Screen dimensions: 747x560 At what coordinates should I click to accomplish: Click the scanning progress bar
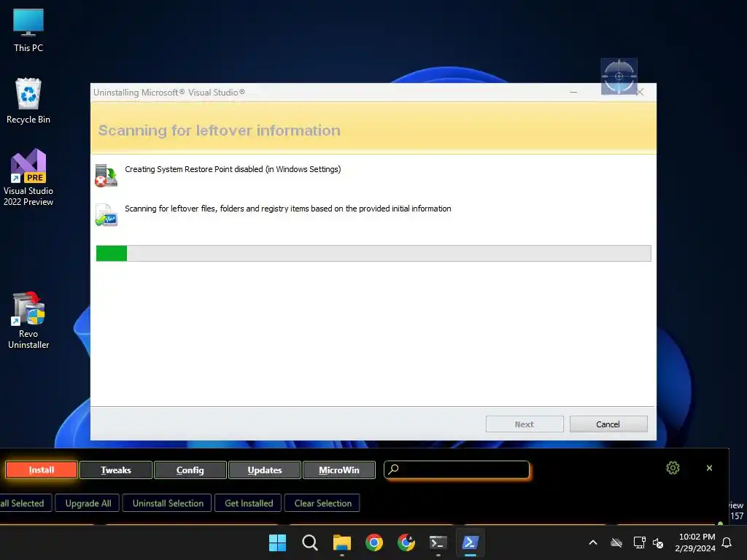[x=373, y=253]
